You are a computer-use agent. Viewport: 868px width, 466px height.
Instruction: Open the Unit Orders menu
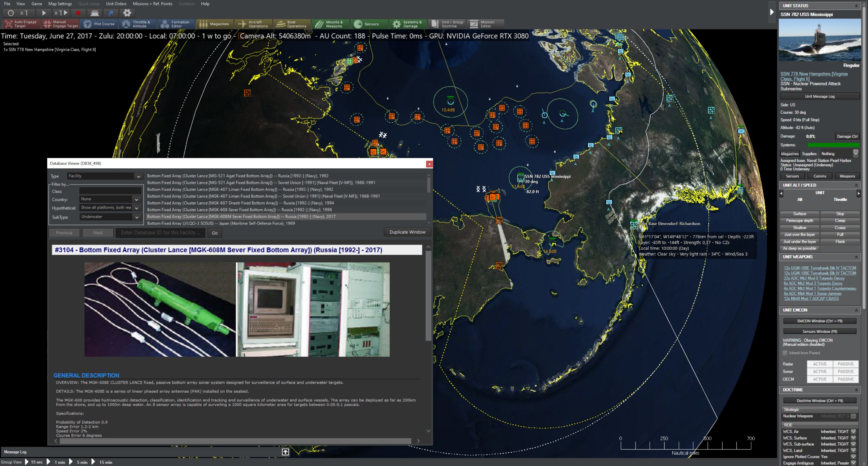click(116, 4)
